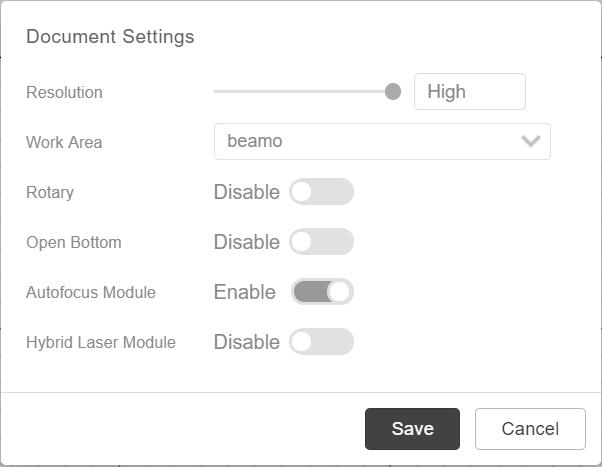This screenshot has width=602, height=467.
Task: Click the Open Bottom label
Action: point(74,242)
